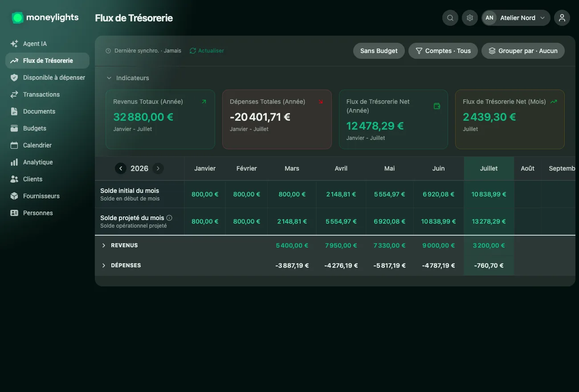Open Disponible à dépenser page
The height and width of the screenshot is (392, 579).
(47, 78)
